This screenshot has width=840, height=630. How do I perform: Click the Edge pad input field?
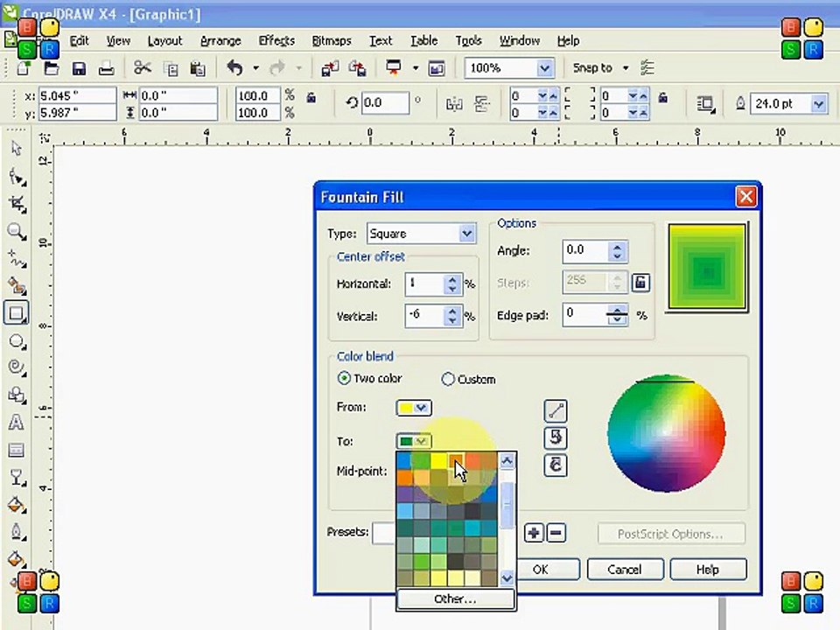point(584,315)
